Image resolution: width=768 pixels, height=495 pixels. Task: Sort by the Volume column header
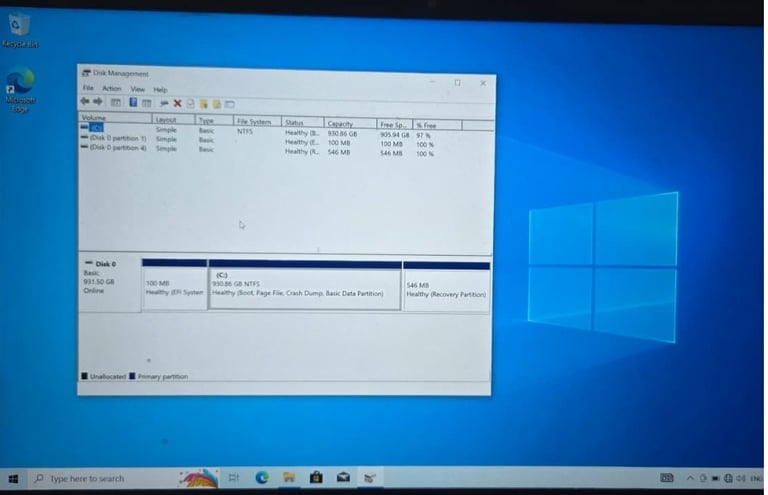pos(116,118)
